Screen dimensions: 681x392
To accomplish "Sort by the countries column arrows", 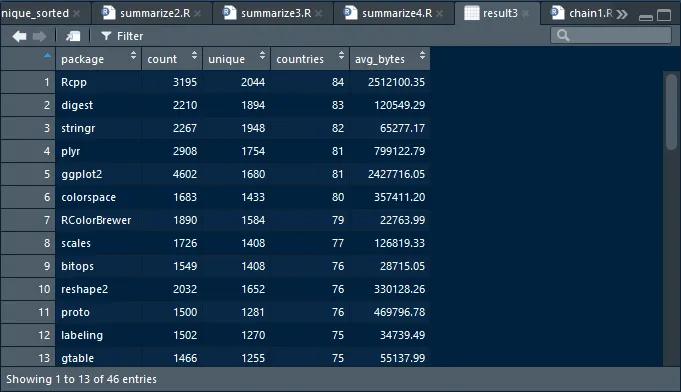I will tap(341, 55).
